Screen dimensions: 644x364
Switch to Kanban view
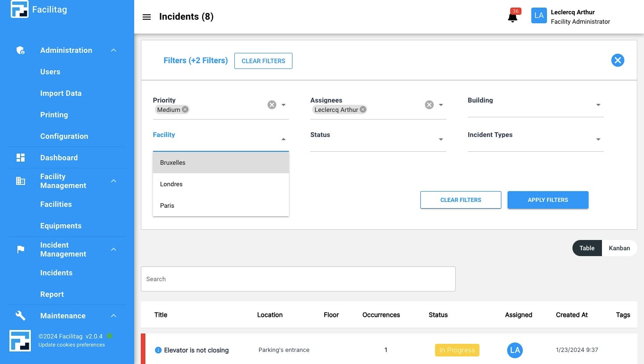[x=619, y=248]
